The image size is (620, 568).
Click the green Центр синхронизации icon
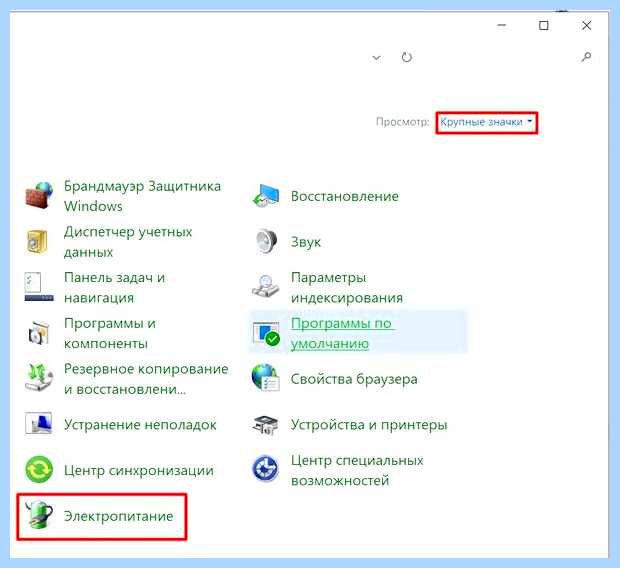39,470
